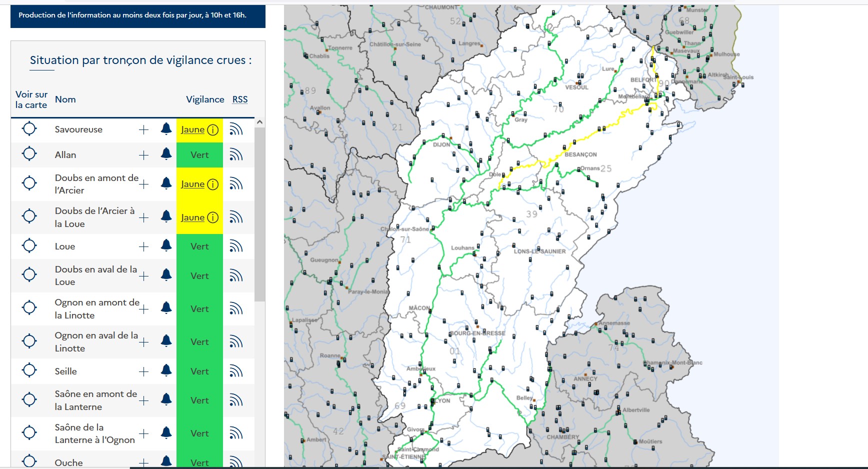Click the green Vert cell for Allan
Viewport: 868px width, 469px height.
(199, 155)
